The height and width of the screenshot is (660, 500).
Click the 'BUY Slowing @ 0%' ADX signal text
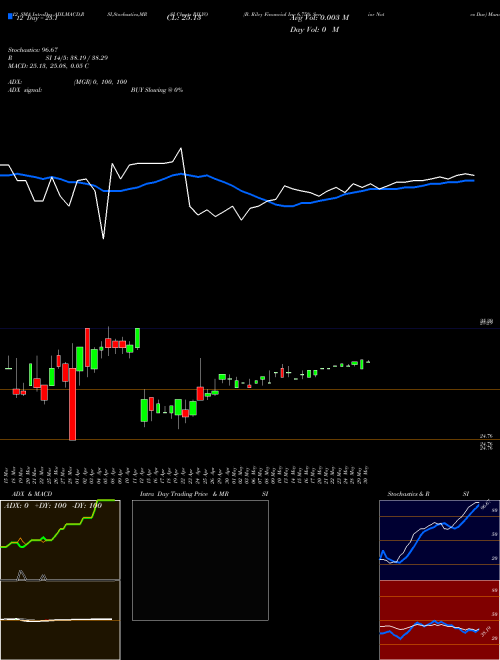pos(157,90)
